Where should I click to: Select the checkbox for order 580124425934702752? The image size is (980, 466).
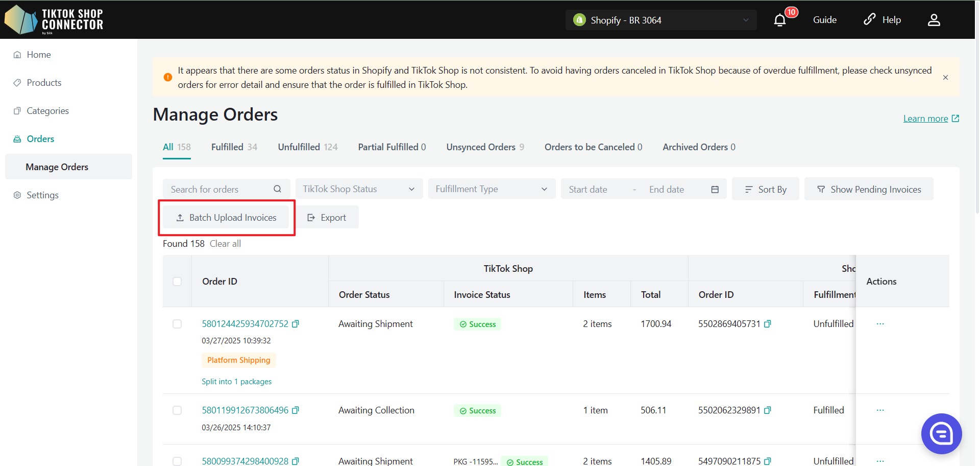[177, 324]
